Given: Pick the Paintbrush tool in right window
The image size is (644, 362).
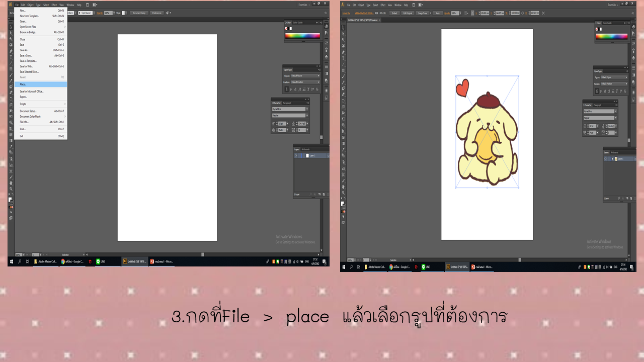Looking at the screenshot, I should tap(343, 76).
